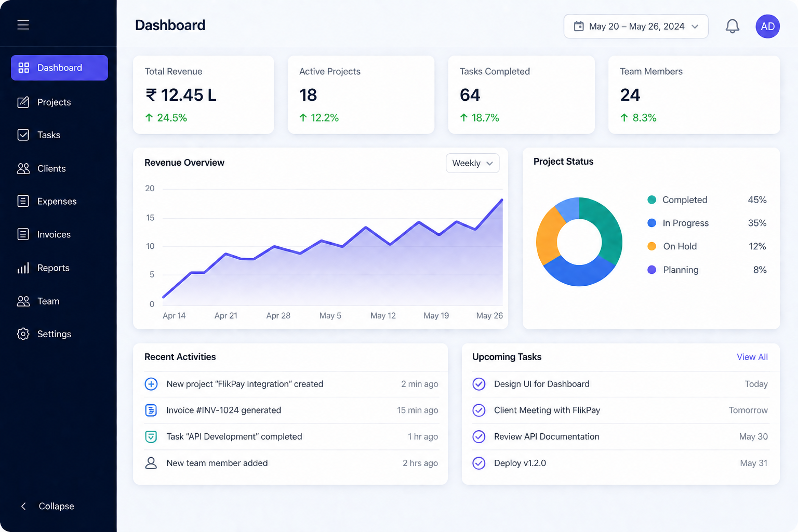Click the Settings gear icon
This screenshot has width=798, height=532.
click(23, 334)
